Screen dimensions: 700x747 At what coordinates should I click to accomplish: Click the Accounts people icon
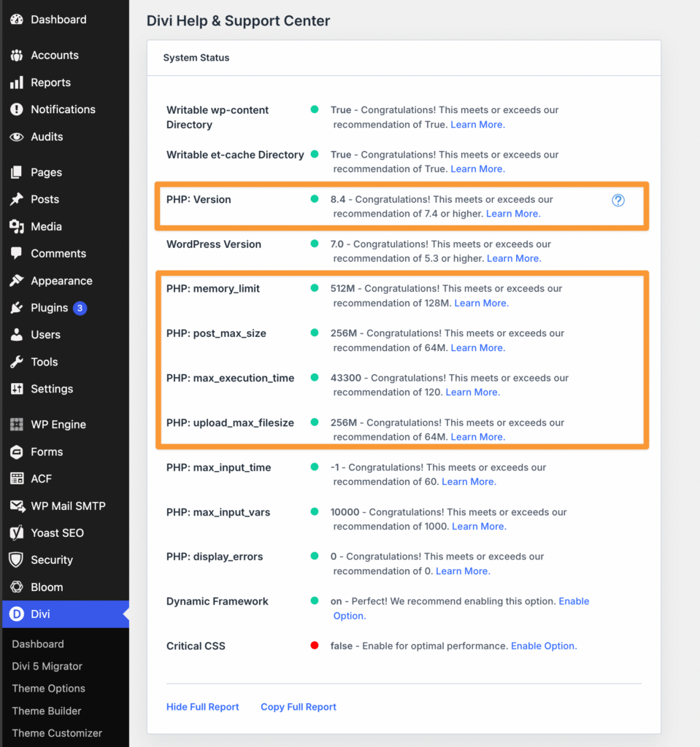(17, 55)
